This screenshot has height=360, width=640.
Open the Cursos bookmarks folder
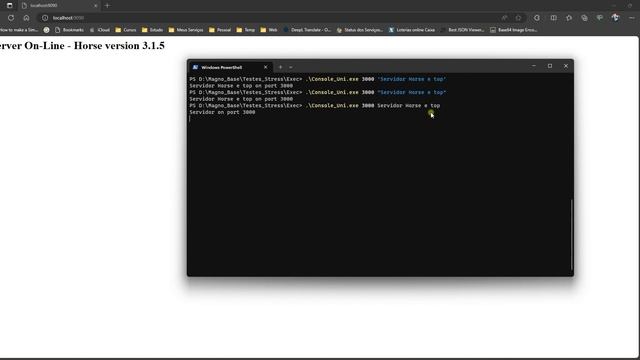pyautogui.click(x=126, y=30)
